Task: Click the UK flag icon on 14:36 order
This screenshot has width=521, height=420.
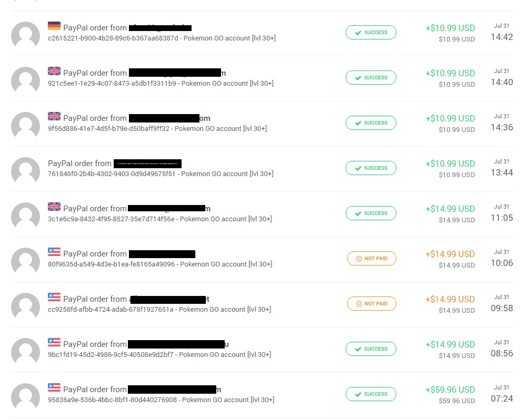Action: (54, 116)
